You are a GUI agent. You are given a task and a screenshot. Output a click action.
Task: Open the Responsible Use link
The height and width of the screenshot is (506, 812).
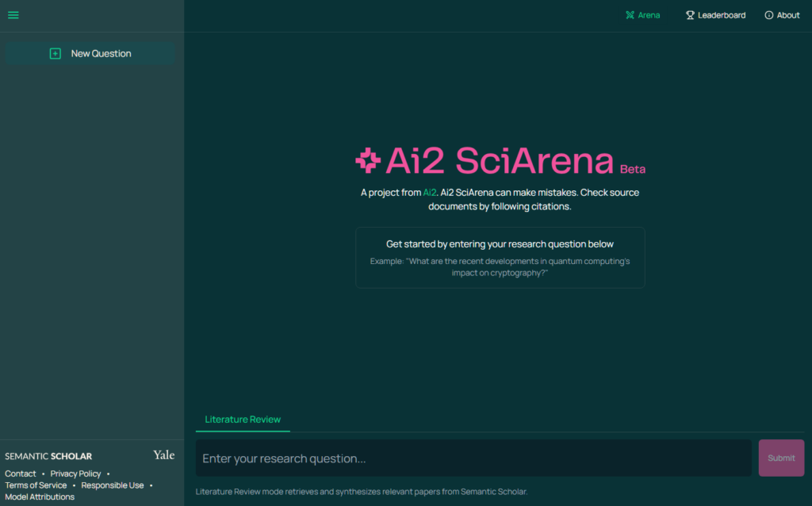pos(113,485)
